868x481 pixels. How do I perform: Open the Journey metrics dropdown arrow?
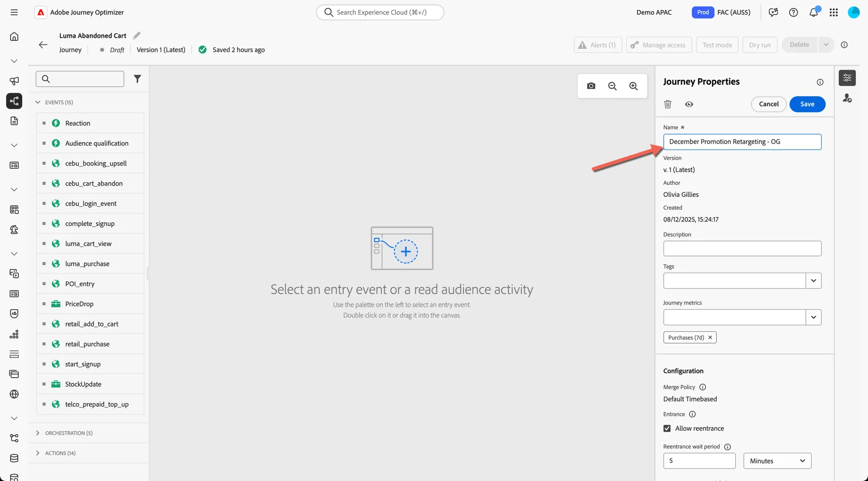pyautogui.click(x=813, y=317)
